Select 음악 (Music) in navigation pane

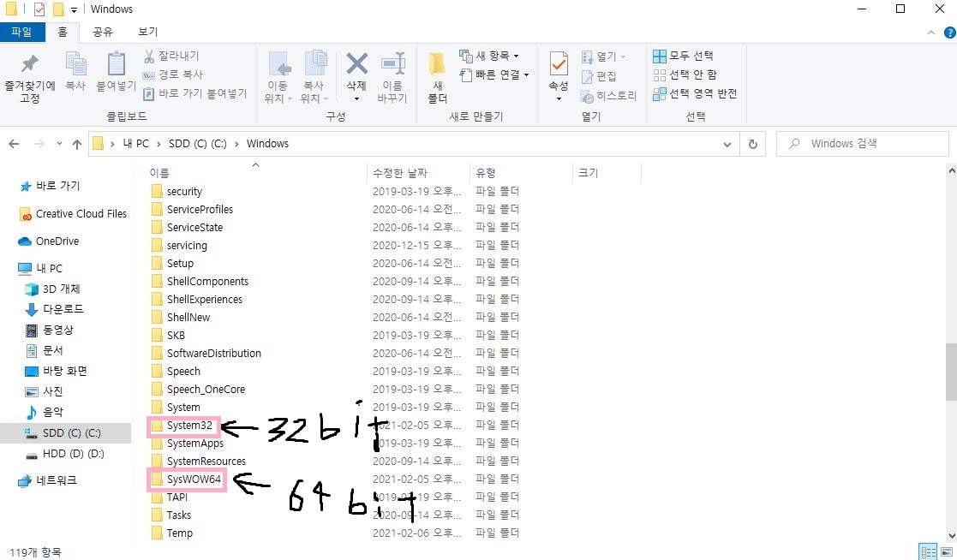click(52, 413)
